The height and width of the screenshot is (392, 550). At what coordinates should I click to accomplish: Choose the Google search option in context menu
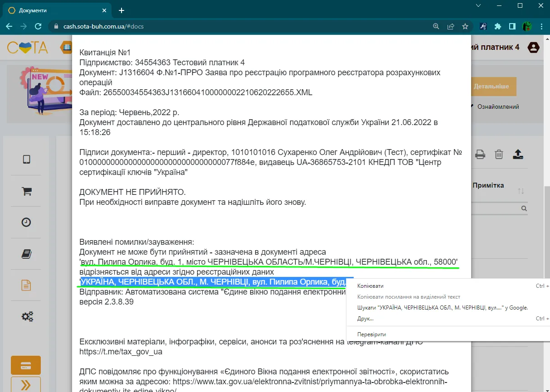[x=443, y=308]
